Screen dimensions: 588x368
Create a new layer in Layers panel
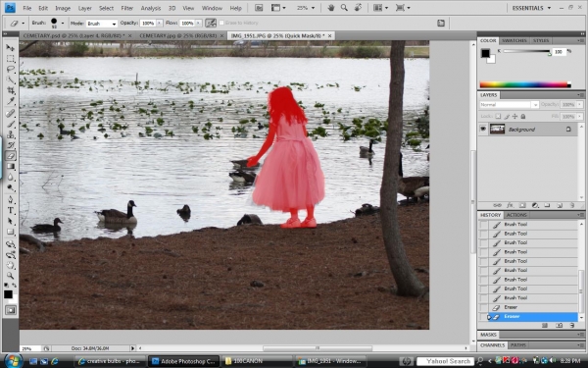tap(560, 205)
